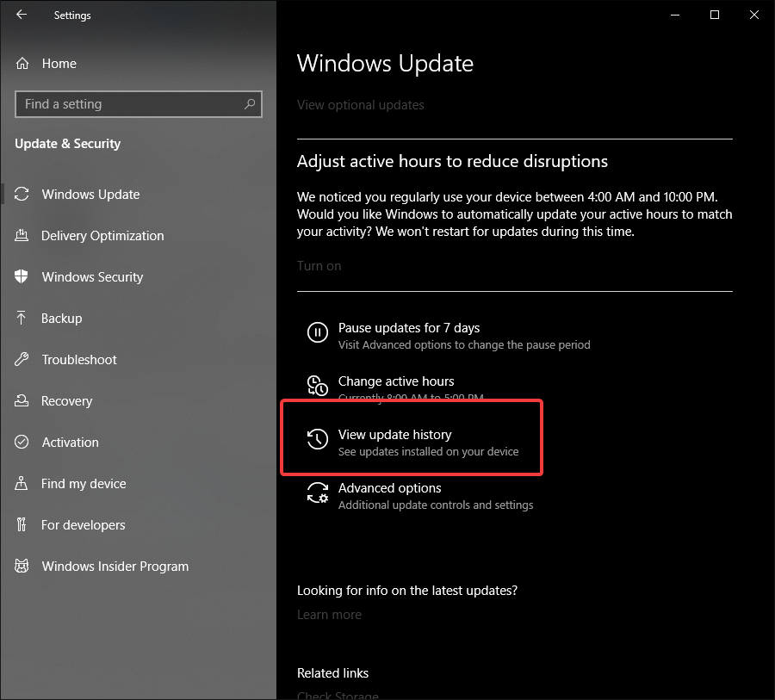The image size is (775, 700).
Task: Click the Learn more link
Action: tap(329, 615)
